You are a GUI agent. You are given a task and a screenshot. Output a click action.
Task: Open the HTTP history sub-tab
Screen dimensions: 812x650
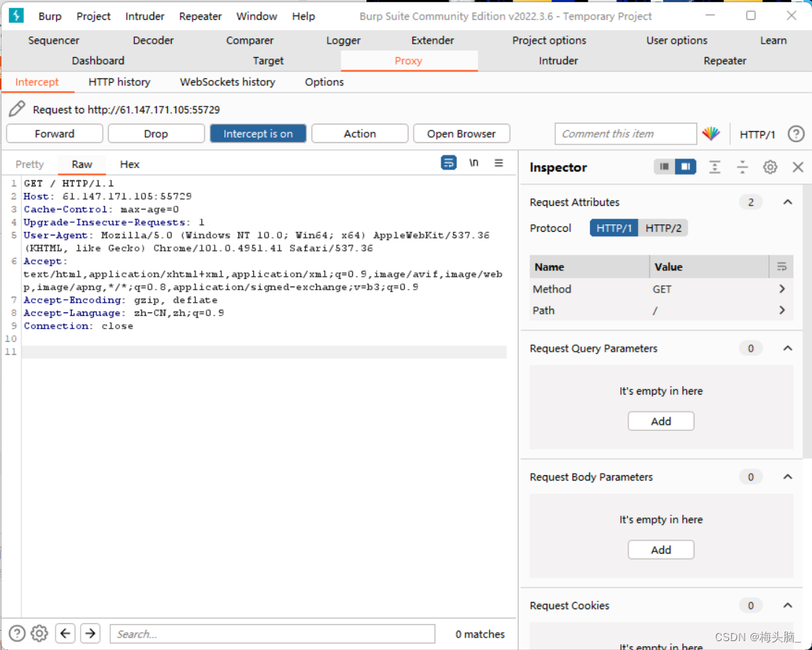(x=119, y=82)
